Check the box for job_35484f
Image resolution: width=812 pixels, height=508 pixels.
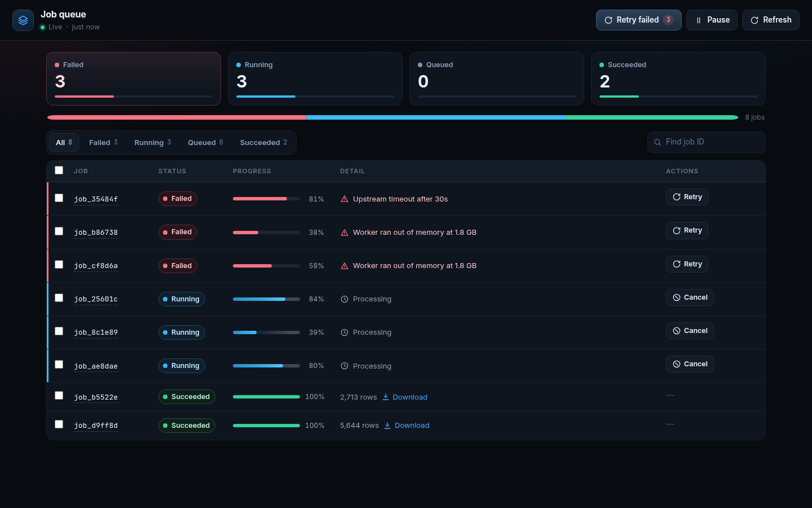(x=59, y=198)
